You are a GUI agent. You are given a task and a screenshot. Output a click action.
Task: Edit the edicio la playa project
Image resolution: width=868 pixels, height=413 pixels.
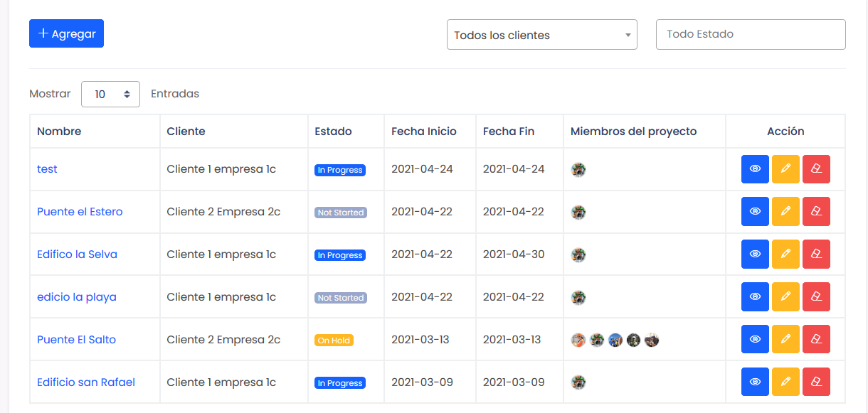coord(785,297)
